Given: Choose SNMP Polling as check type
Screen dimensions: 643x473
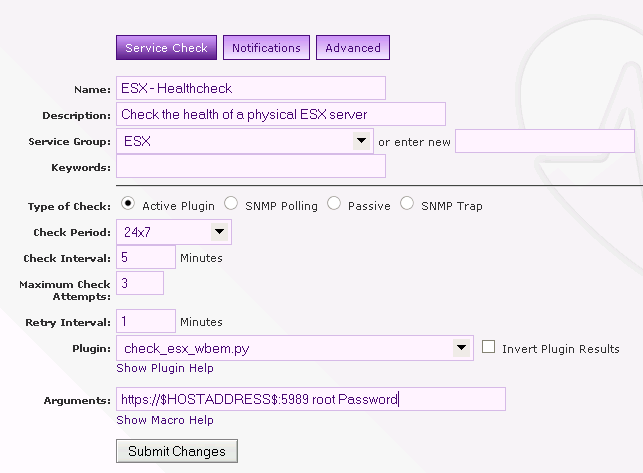Looking at the screenshot, I should tap(232, 205).
